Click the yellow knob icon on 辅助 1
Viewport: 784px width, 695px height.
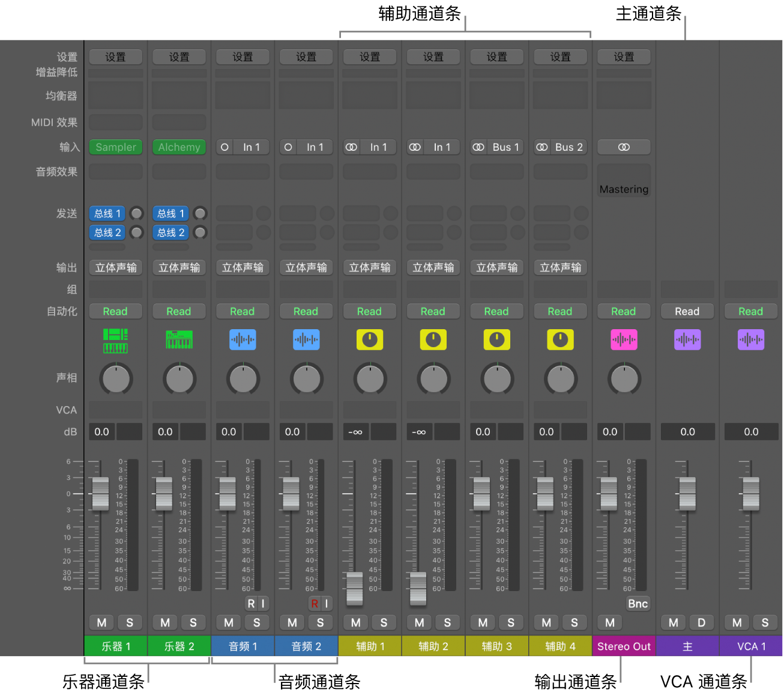click(369, 339)
